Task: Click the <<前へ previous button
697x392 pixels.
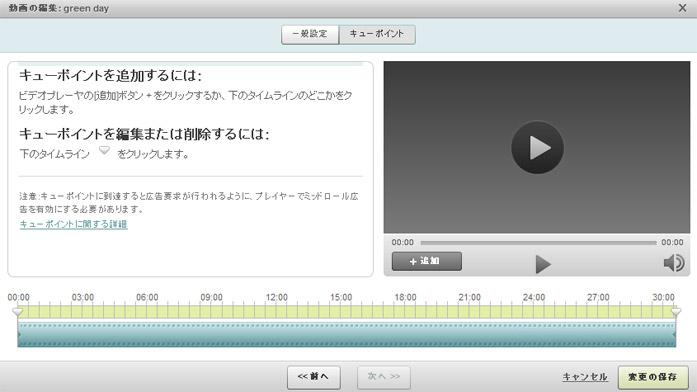Action: [x=314, y=377]
